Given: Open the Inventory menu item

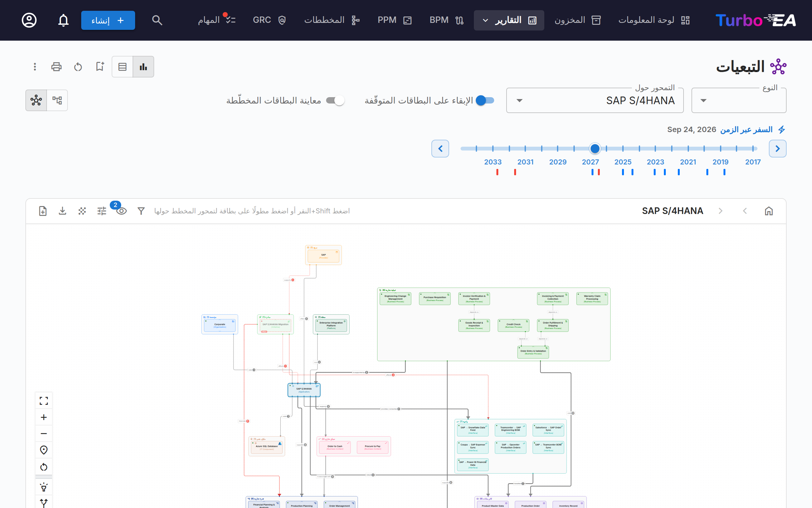Looking at the screenshot, I should (578, 20).
